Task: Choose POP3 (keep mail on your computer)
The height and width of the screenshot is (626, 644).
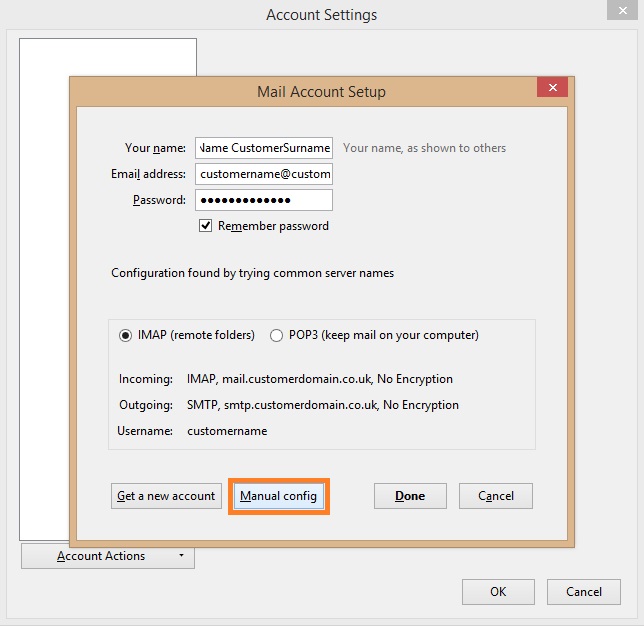Action: point(277,336)
